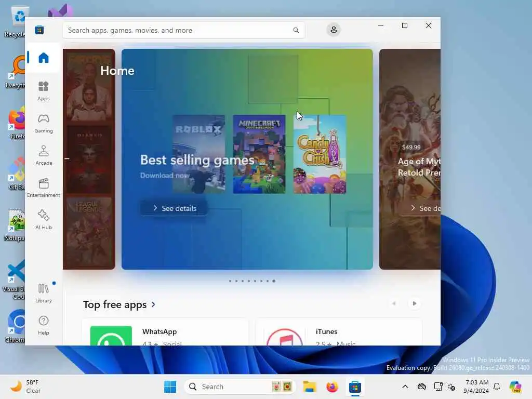This screenshot has height=399, width=532.
Task: Go to the Gaming section
Action: 44,123
